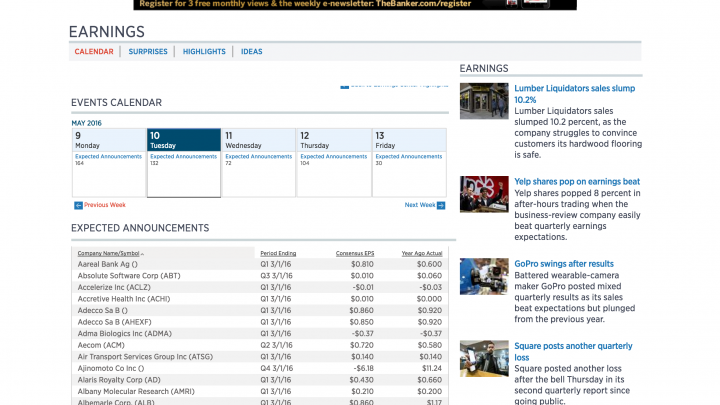Open Friday's Expected Announcements link
The height and width of the screenshot is (405, 720).
click(409, 157)
